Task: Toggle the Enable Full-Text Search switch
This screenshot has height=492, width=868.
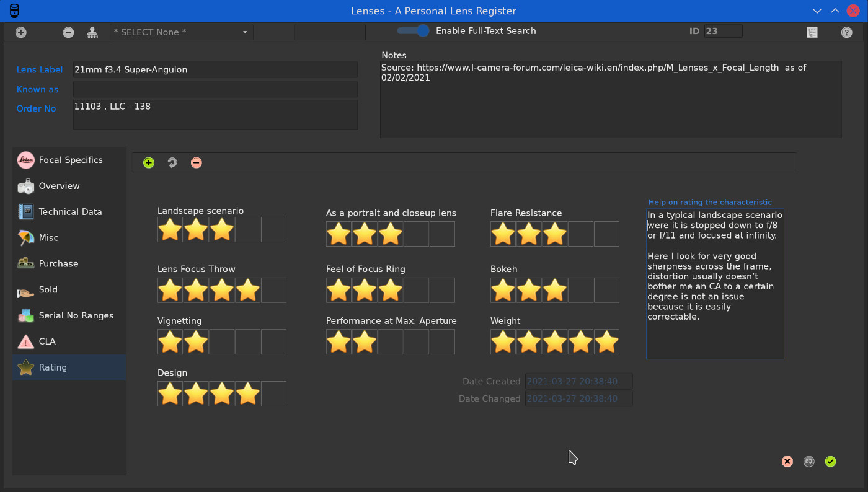Action: coord(414,31)
